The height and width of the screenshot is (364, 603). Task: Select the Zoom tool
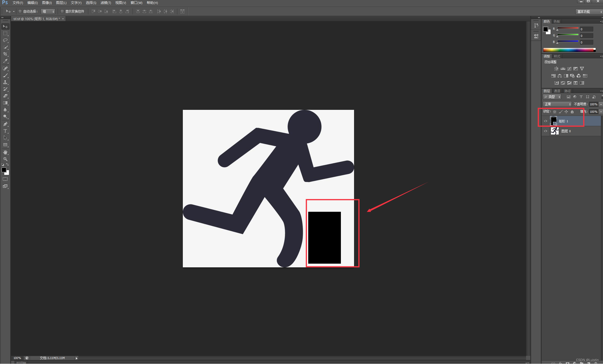[5, 159]
